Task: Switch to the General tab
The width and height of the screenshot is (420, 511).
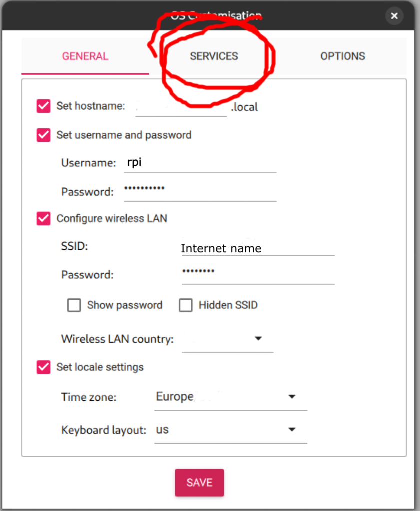Action: coord(85,56)
